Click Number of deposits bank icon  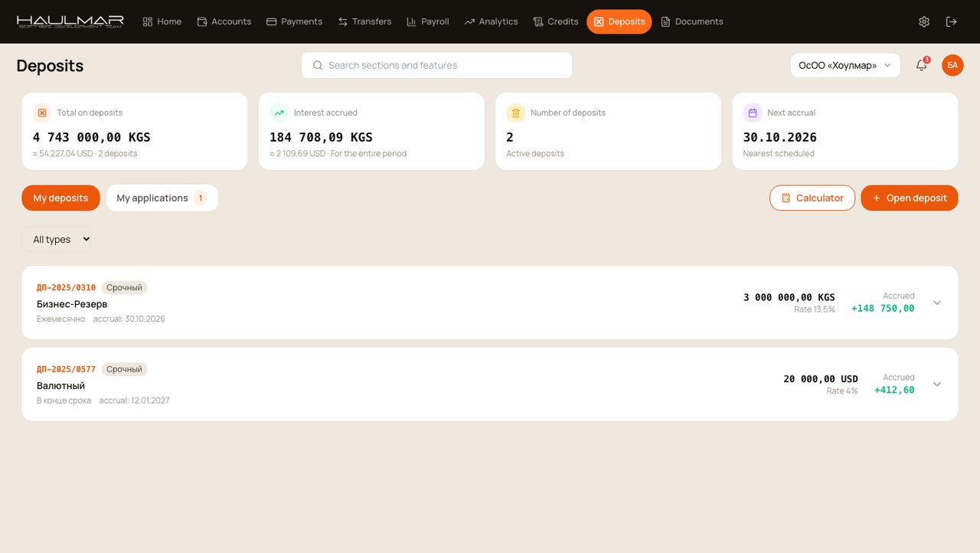(x=516, y=113)
